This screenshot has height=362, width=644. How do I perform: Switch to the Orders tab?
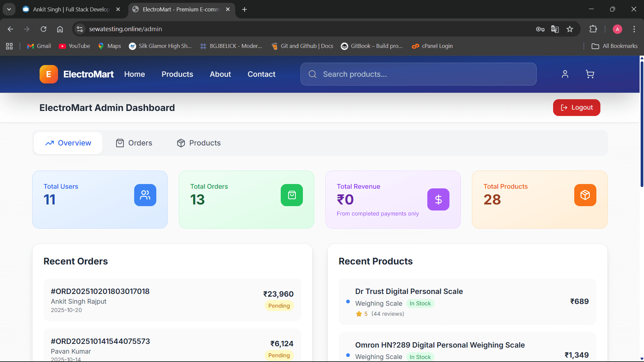tap(134, 143)
